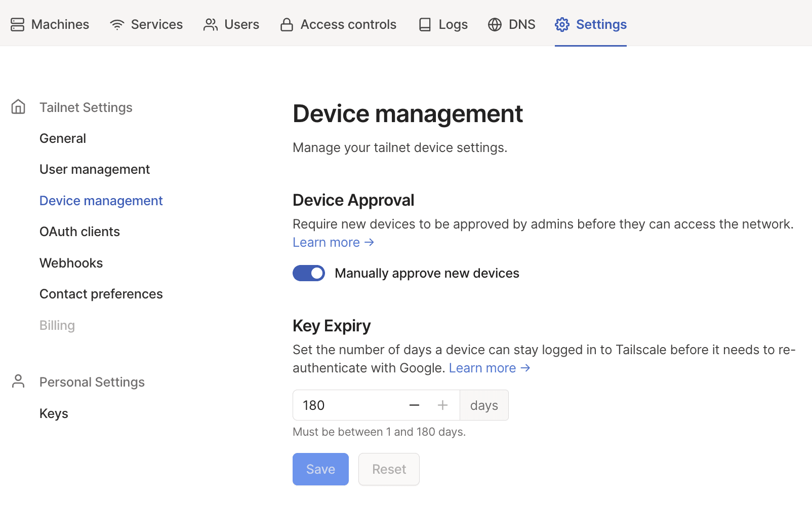Switch to the Settings tab
Screen dimensions: 812x532
[601, 24]
